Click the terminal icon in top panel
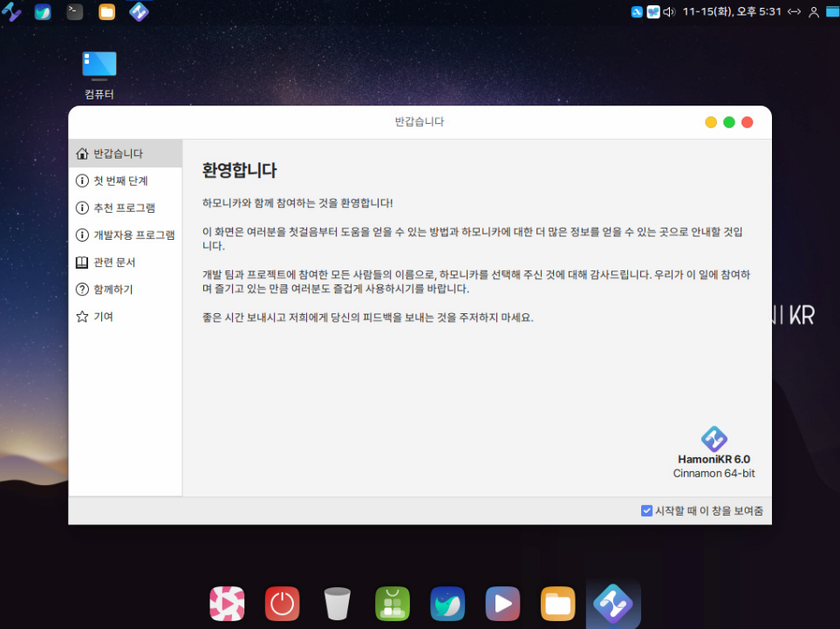 point(75,11)
